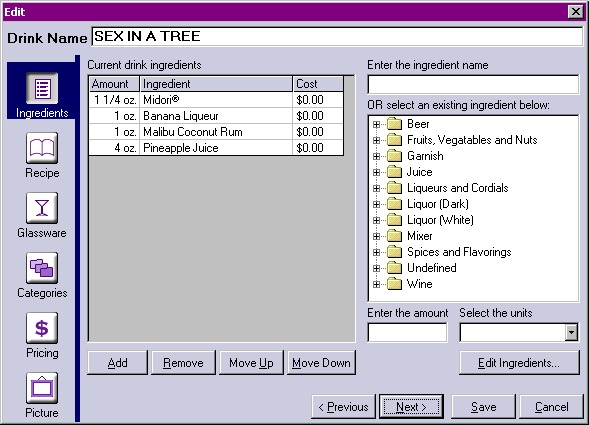The width and height of the screenshot is (589, 425).
Task: Click the Move Up button
Action: [x=251, y=363]
